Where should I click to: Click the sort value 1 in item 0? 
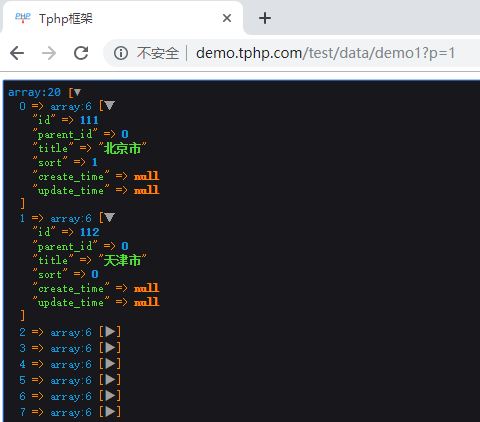[95, 162]
